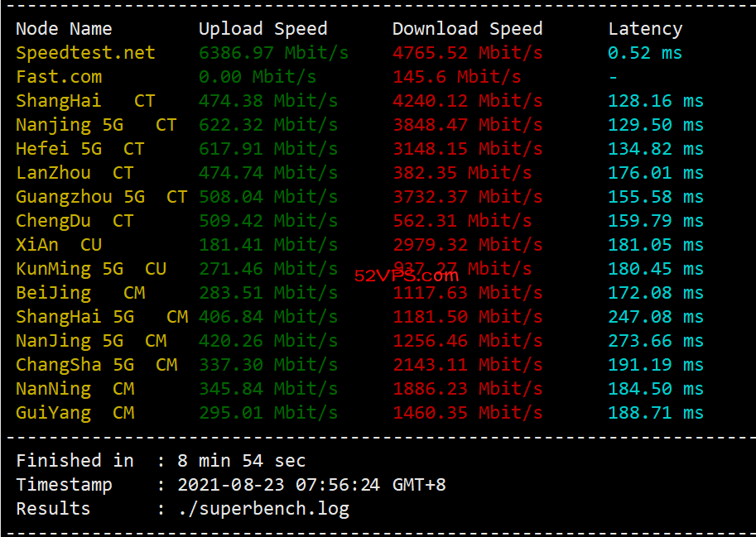756x537 pixels.
Task: Select the 'ChangSha 5G CM' node name
Action: (x=96, y=366)
